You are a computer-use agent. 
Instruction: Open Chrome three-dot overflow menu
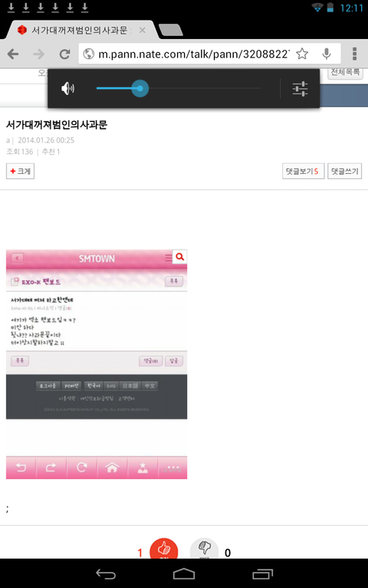pyautogui.click(x=354, y=54)
